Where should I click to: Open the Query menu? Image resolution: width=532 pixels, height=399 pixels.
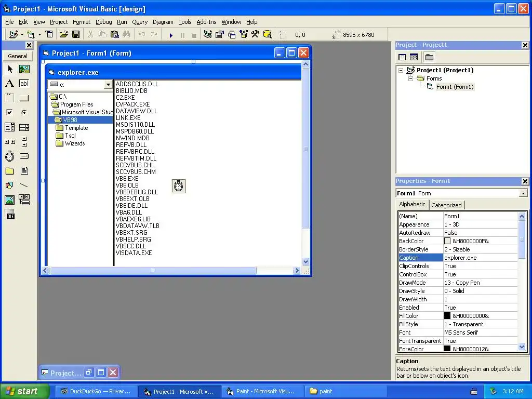140,22
